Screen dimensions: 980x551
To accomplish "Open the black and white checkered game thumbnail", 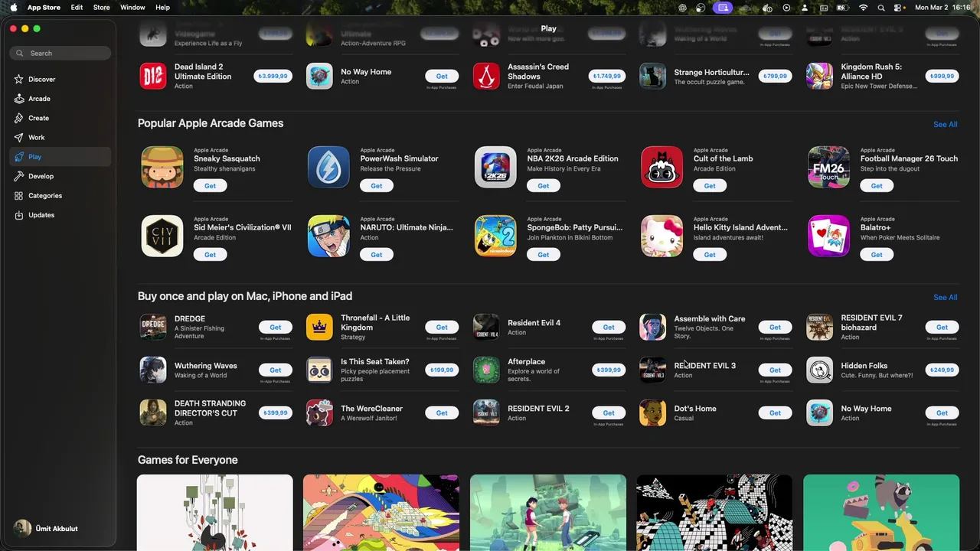I will 714,511.
